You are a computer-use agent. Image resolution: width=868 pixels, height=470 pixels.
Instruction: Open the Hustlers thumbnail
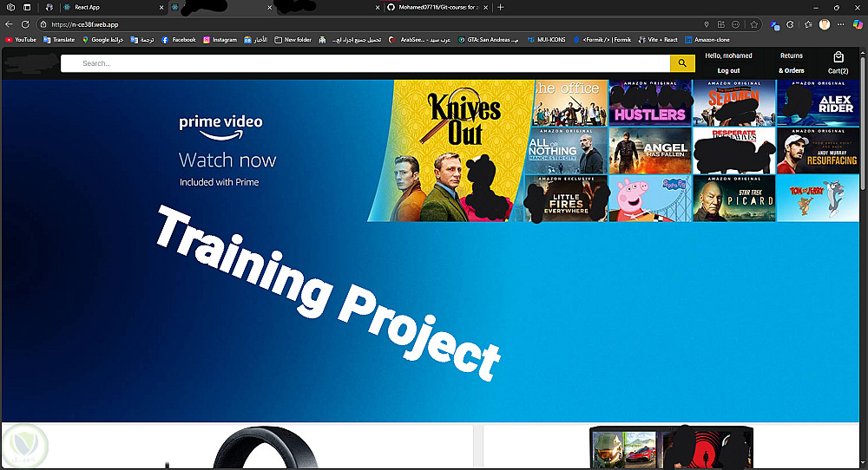tap(650, 103)
